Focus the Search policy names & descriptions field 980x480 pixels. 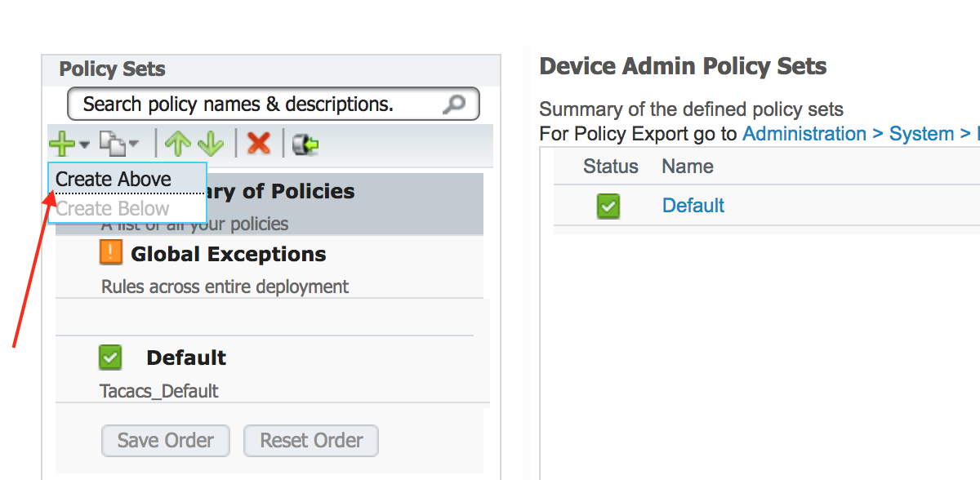(x=253, y=104)
